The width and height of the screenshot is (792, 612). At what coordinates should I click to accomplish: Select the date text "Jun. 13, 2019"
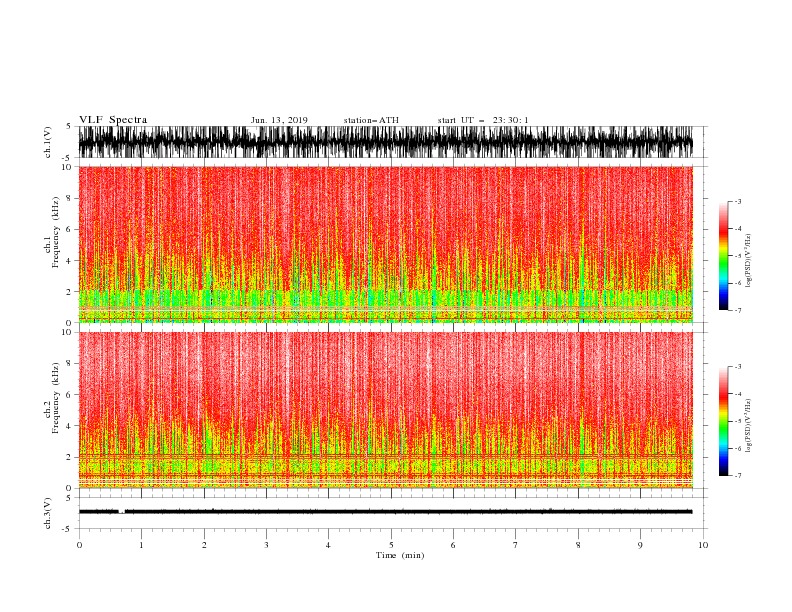tap(279, 120)
